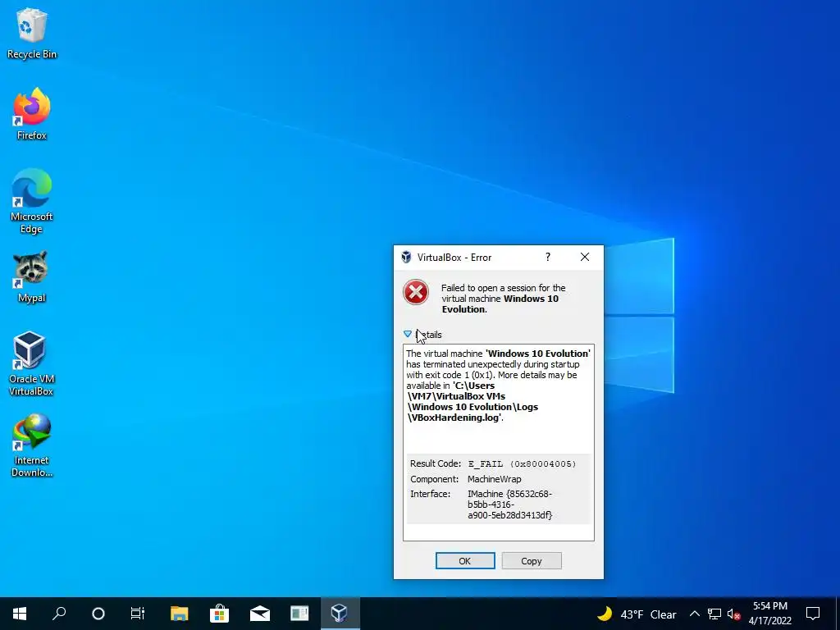Open the Recycle Bin desktop icon
The image size is (840, 630).
click(x=32, y=33)
